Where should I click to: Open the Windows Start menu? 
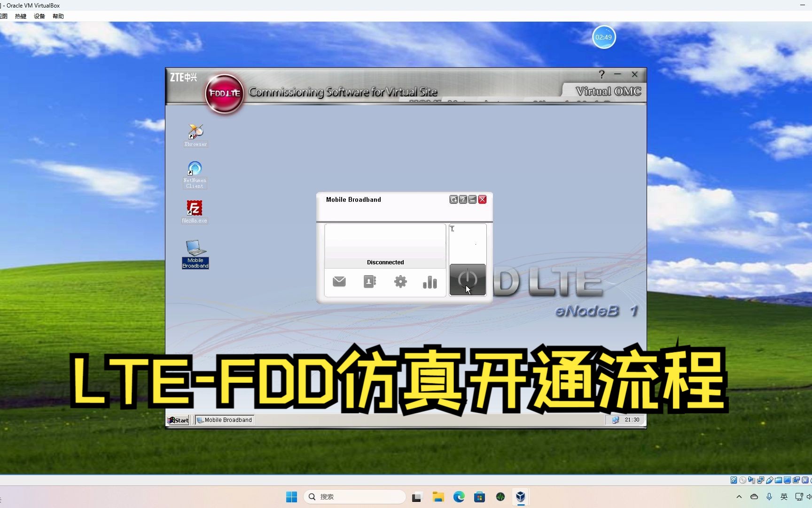tap(292, 497)
